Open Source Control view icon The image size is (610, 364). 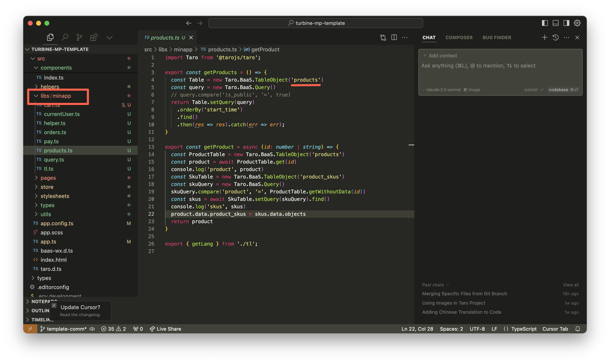pos(79,37)
